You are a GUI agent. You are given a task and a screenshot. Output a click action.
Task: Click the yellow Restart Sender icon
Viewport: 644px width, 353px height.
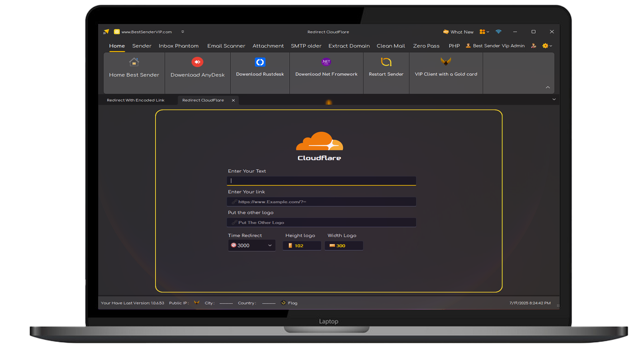(386, 62)
